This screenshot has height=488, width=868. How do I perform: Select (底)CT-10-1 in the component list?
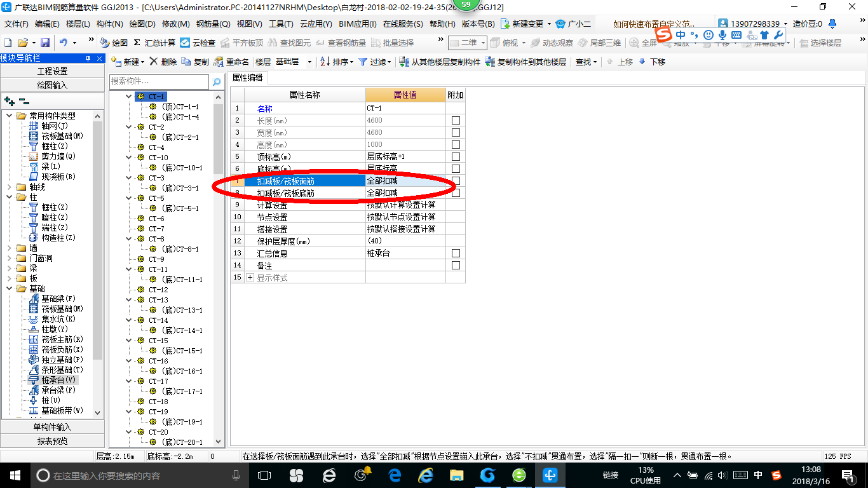[182, 168]
